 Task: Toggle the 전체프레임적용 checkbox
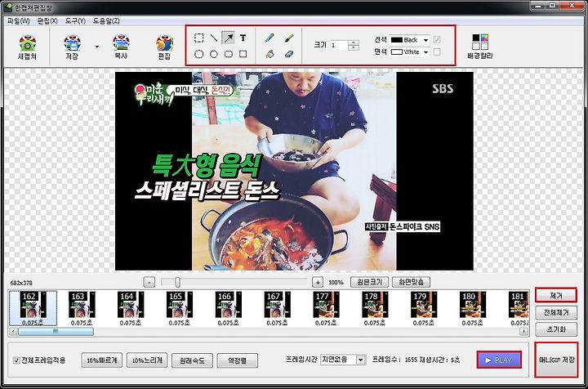[16, 360]
